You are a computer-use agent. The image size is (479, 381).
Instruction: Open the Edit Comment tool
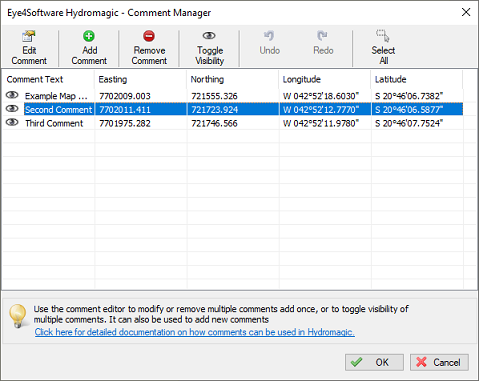(29, 48)
